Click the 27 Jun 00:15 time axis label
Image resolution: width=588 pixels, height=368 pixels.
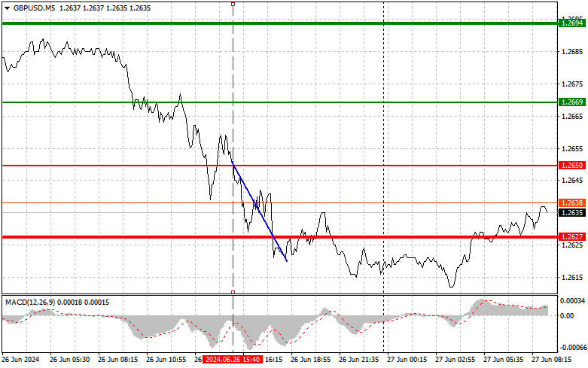[407, 360]
